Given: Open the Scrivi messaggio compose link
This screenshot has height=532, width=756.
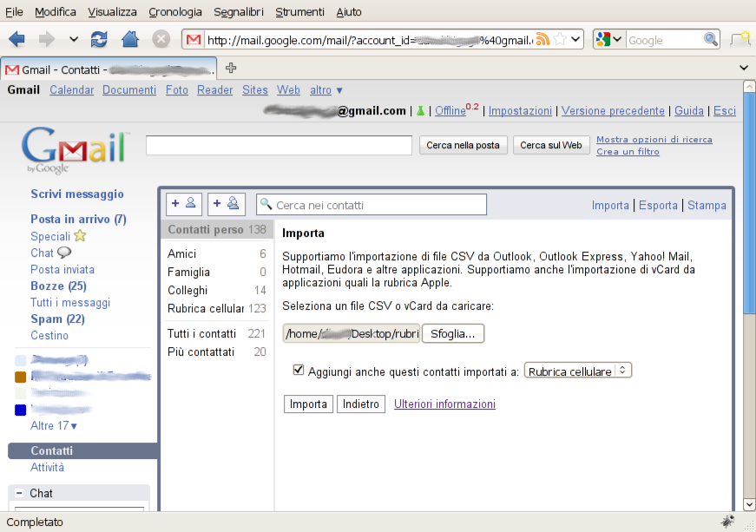Looking at the screenshot, I should click(77, 194).
